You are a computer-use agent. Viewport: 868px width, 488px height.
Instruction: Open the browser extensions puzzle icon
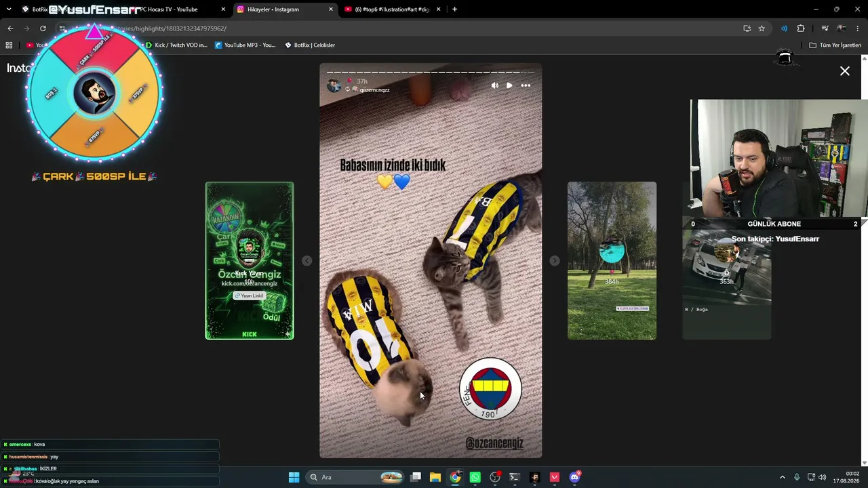(x=801, y=28)
